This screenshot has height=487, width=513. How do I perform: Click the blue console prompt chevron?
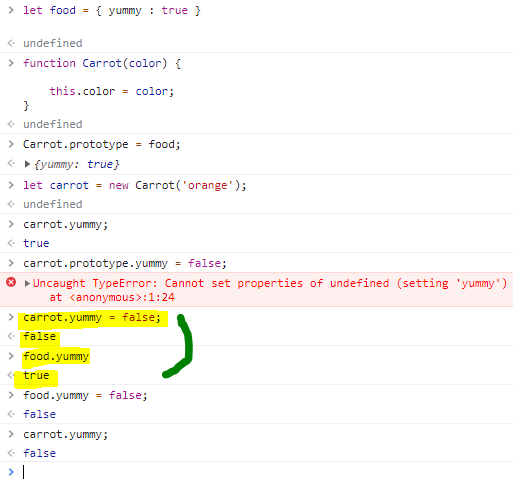(x=11, y=472)
